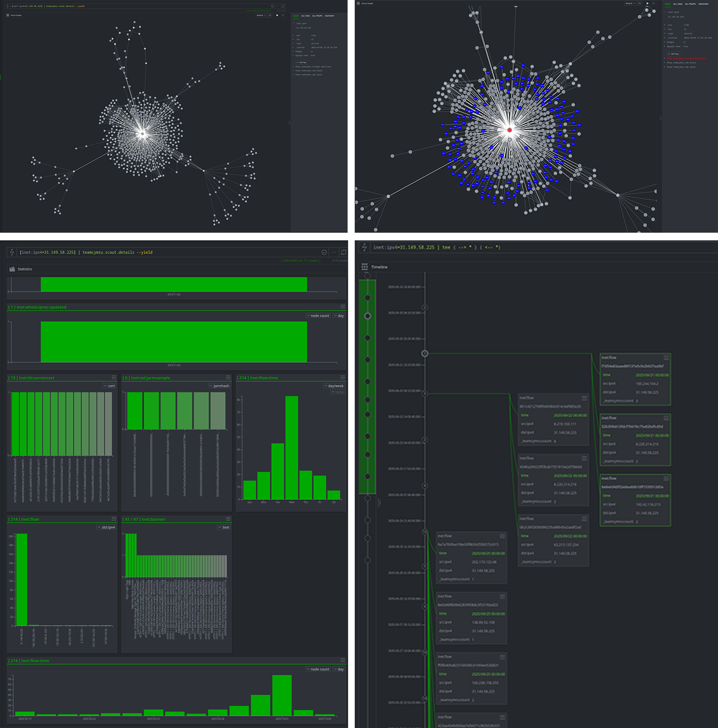Click the tall 31.149.58.225 bar in the inet:flow chart

point(22,580)
